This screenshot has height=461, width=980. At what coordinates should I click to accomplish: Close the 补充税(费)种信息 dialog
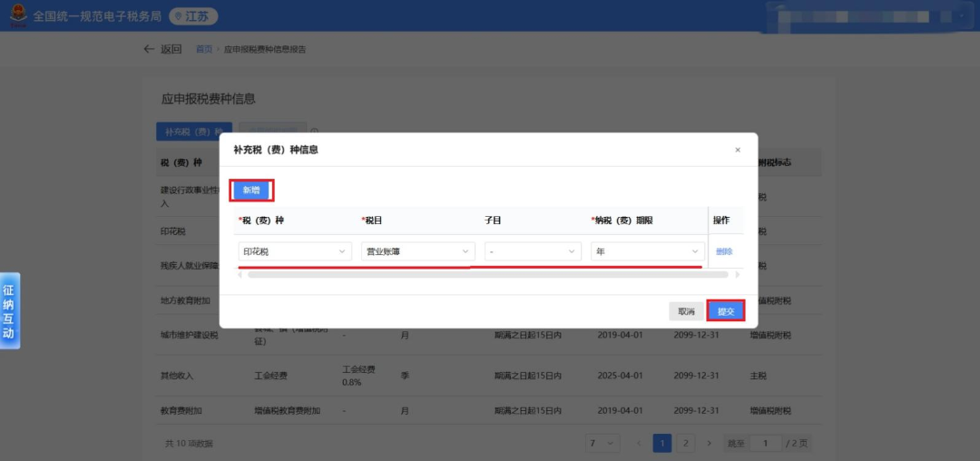[738, 150]
